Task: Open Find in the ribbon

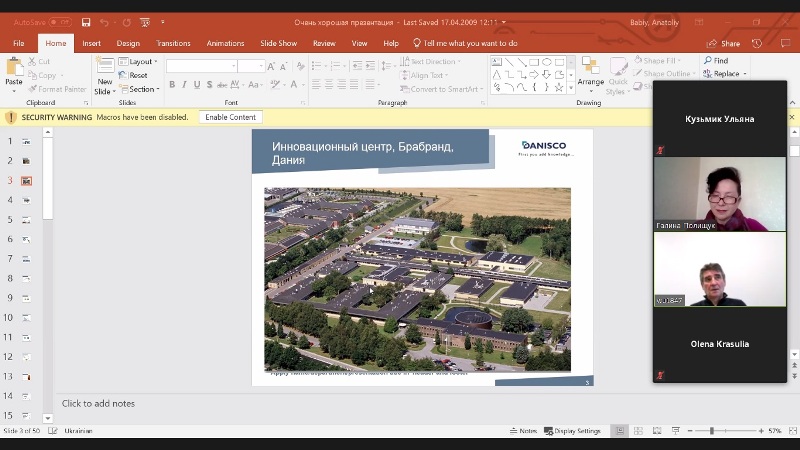Action: pos(715,61)
